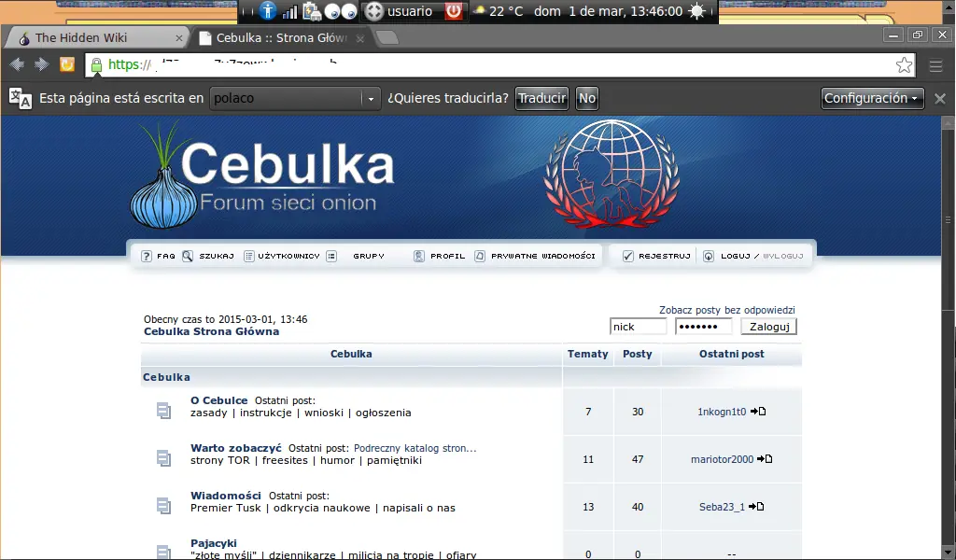Open the UŻYTKOWNICY members list
Viewport: 956px width, 560px height.
[x=288, y=256]
